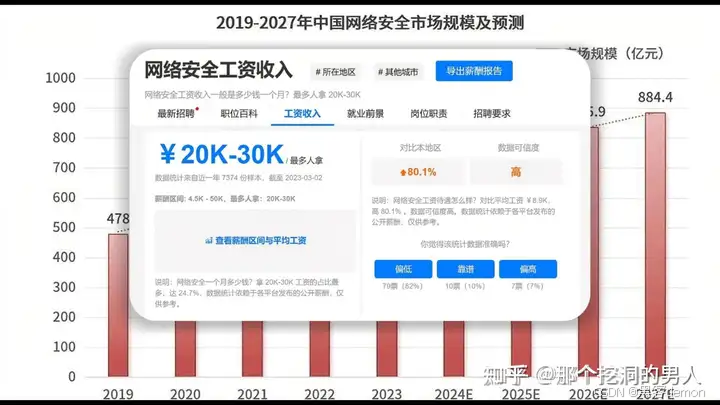
Task: Click the 对比本地区 label
Action: coord(420,148)
